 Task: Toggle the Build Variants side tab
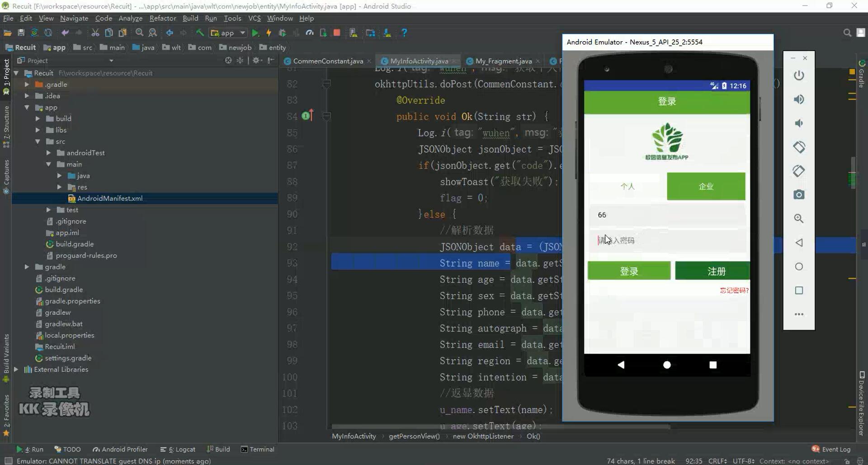click(6, 357)
